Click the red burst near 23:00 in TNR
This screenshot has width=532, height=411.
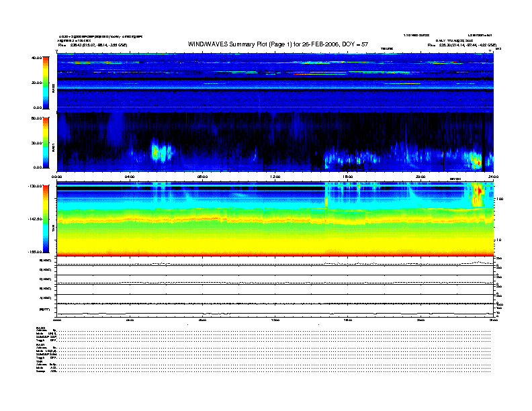click(478, 191)
